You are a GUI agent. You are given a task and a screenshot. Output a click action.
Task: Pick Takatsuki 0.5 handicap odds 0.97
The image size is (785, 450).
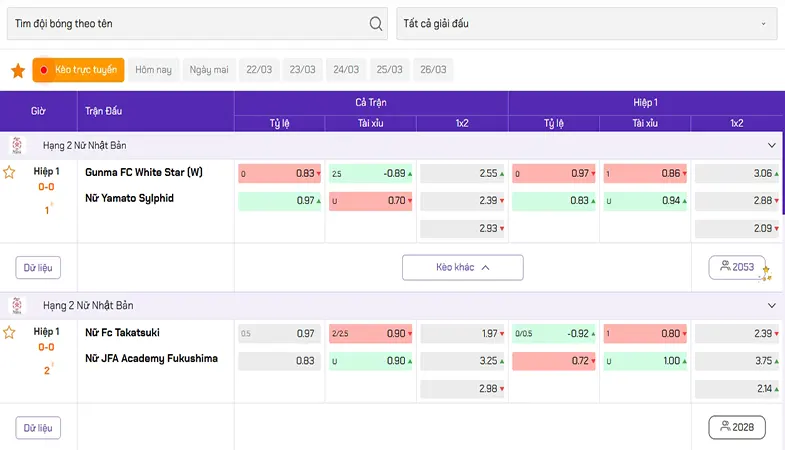tap(279, 334)
